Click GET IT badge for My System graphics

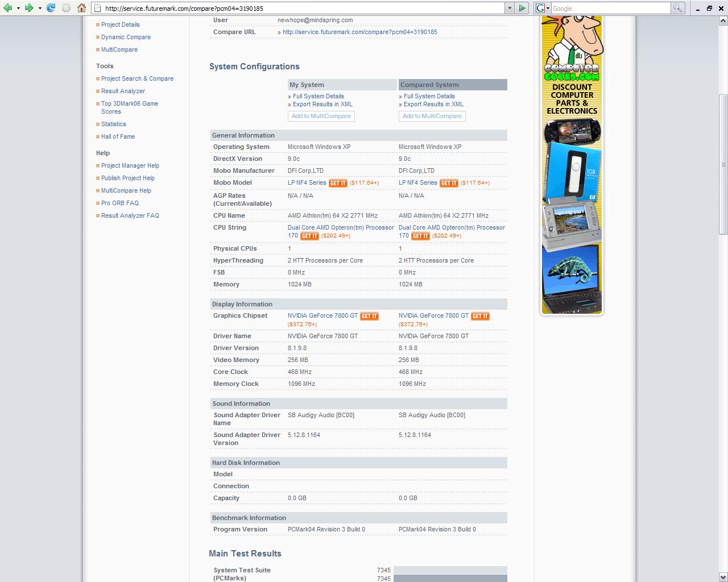coord(369,316)
